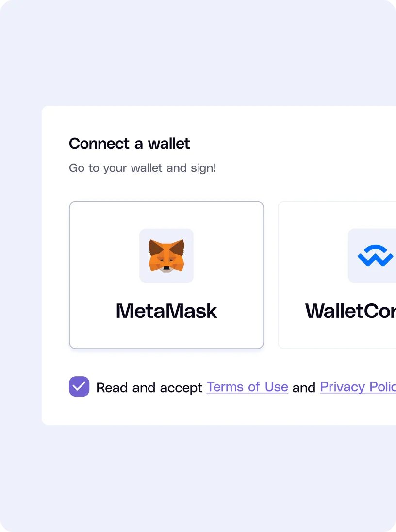Click the WalletConnect label text

pos(349,311)
